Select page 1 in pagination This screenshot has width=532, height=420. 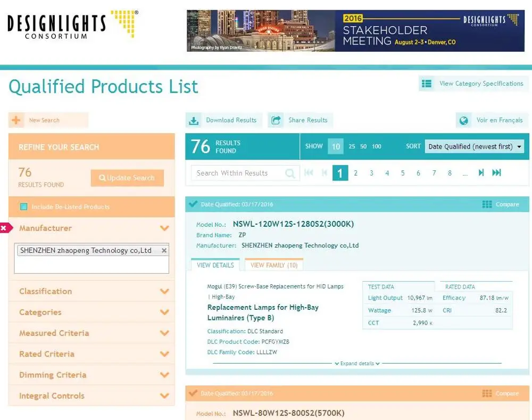340,173
